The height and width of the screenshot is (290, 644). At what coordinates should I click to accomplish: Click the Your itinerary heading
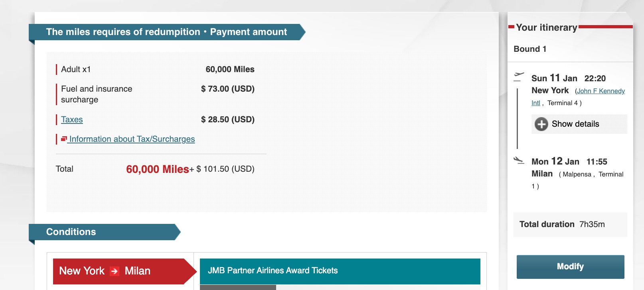546,27
